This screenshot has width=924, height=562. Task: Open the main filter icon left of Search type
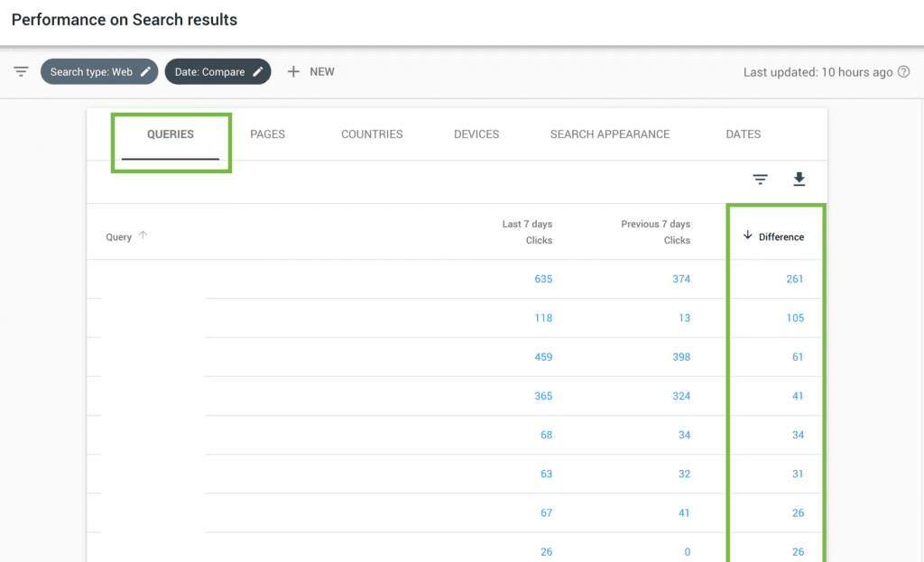tap(20, 71)
